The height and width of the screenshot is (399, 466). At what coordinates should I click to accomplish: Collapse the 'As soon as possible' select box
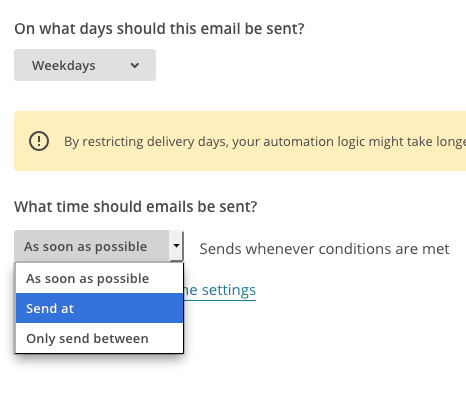(99, 246)
